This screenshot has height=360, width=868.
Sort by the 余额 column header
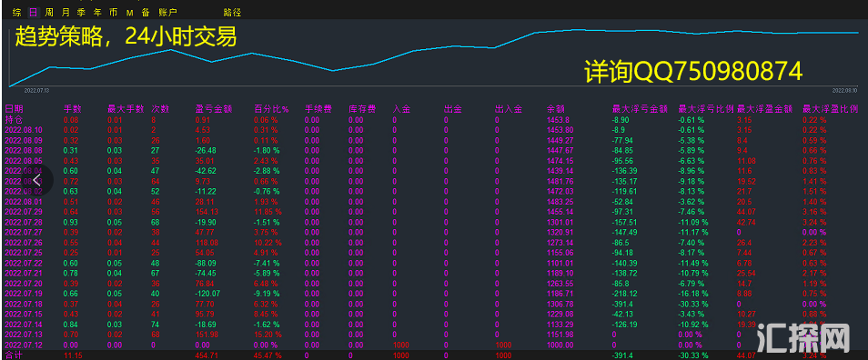pyautogui.click(x=556, y=109)
